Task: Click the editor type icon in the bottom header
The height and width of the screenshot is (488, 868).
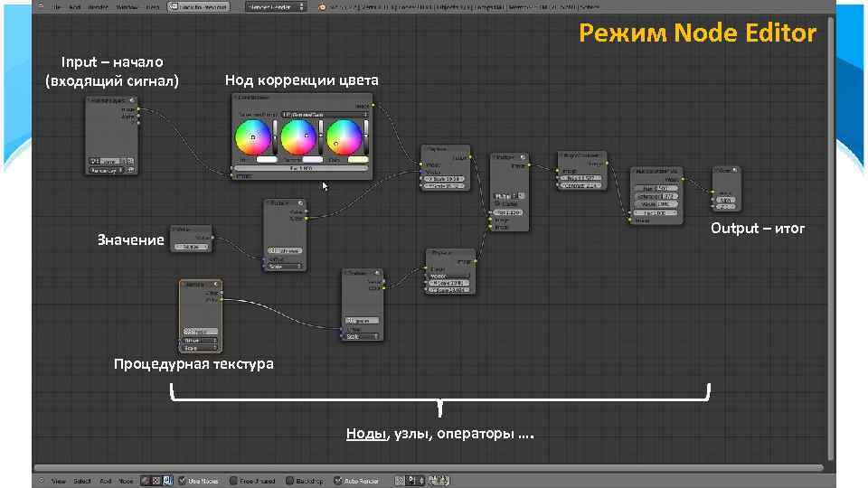Action: [x=41, y=481]
